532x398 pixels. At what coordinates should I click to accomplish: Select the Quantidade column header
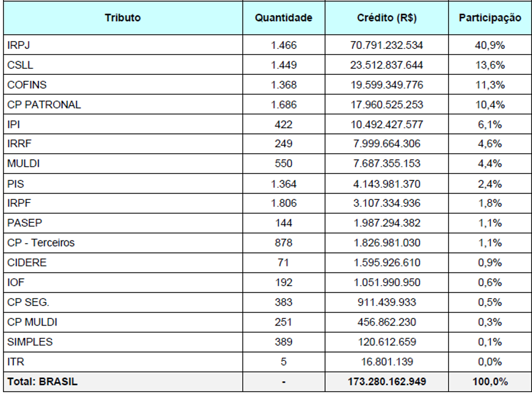pyautogui.click(x=284, y=18)
